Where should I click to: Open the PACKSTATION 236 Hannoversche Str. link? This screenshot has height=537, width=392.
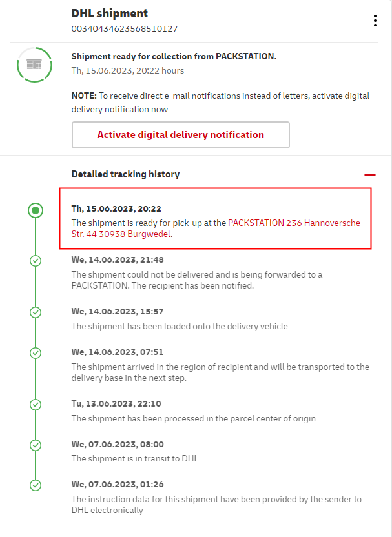(294, 223)
